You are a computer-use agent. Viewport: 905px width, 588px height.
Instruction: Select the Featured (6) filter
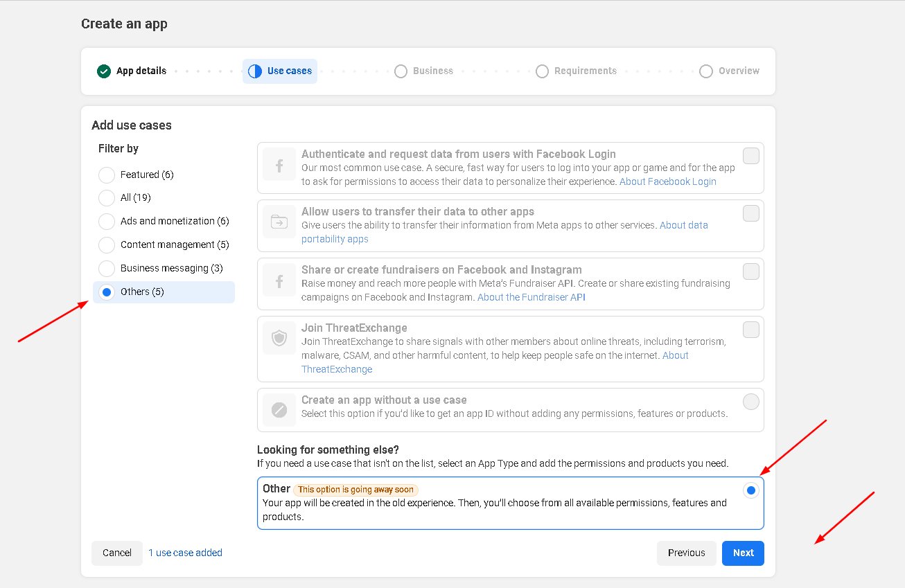coord(107,175)
